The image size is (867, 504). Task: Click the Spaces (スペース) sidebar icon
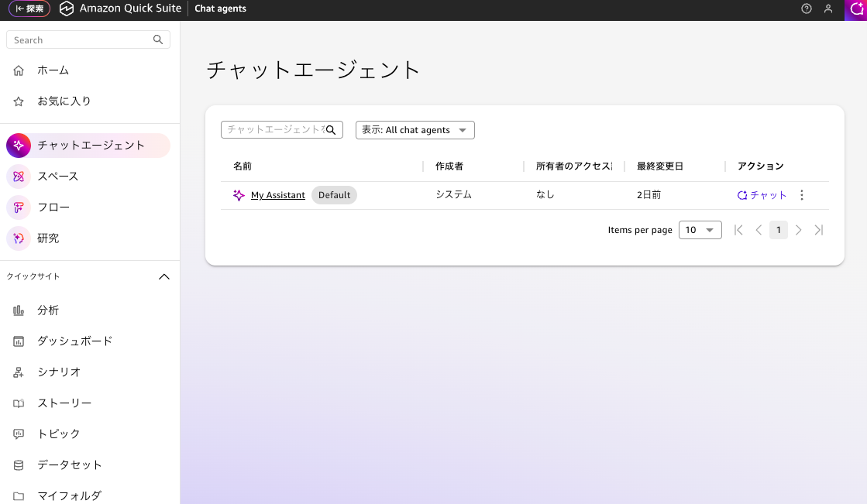tap(19, 177)
